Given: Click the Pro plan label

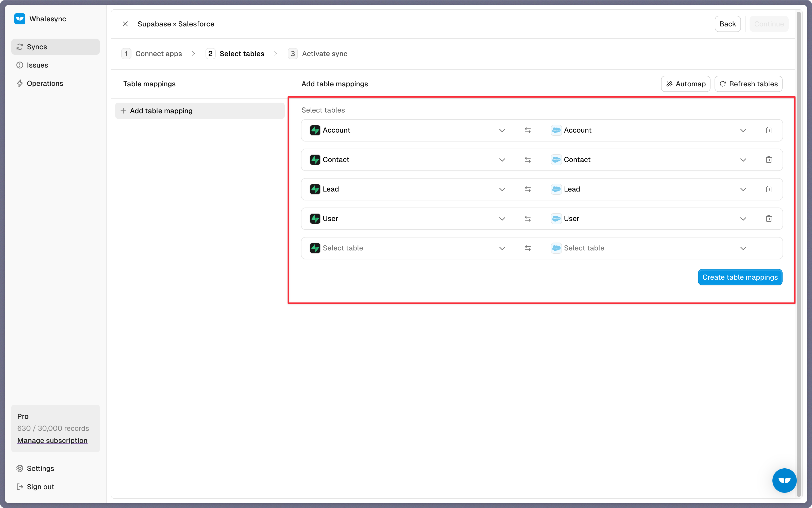Looking at the screenshot, I should point(23,416).
